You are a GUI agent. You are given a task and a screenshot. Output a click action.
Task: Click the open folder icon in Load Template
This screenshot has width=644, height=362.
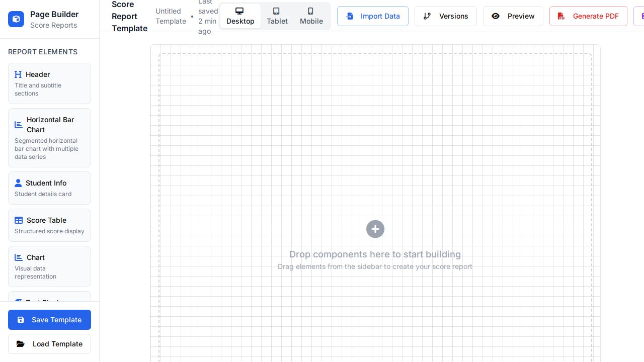tap(21, 344)
